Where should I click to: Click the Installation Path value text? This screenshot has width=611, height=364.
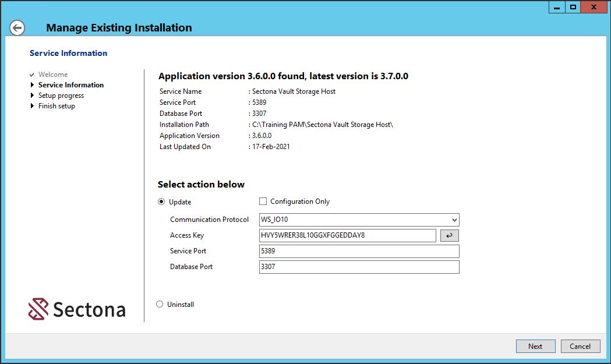tap(323, 125)
